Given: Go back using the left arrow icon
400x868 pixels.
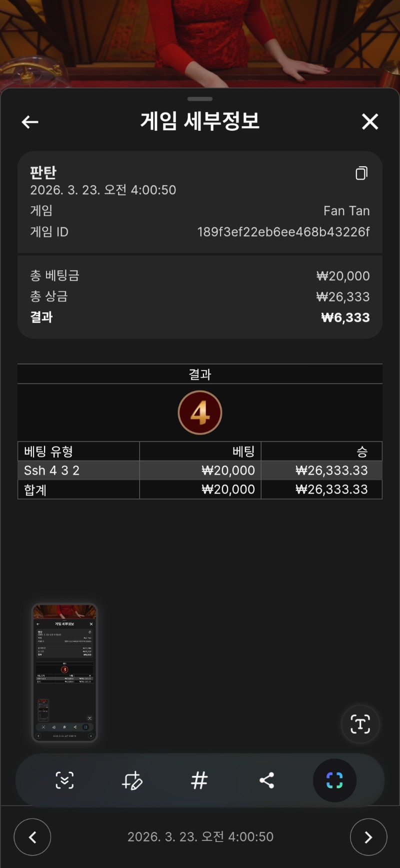Looking at the screenshot, I should pyautogui.click(x=30, y=122).
